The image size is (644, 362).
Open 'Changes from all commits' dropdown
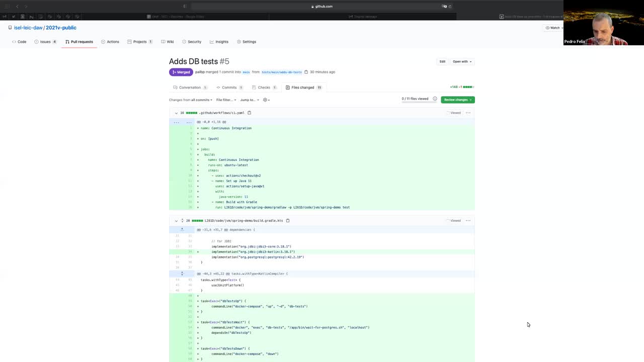(191, 100)
